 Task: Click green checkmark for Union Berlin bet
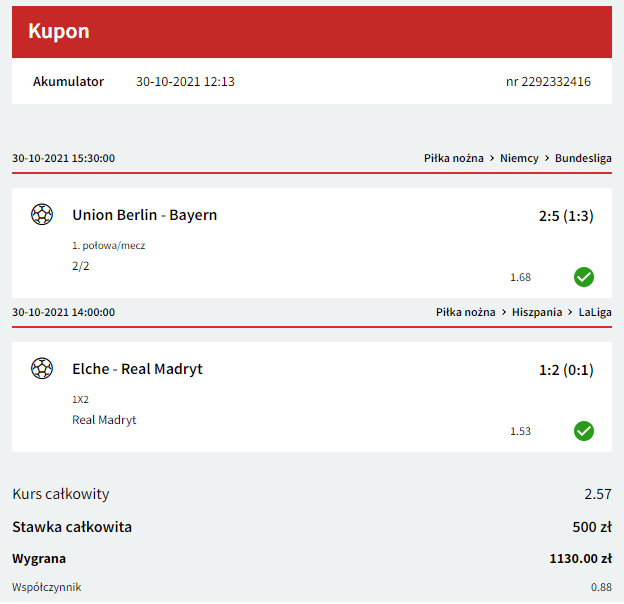point(584,277)
